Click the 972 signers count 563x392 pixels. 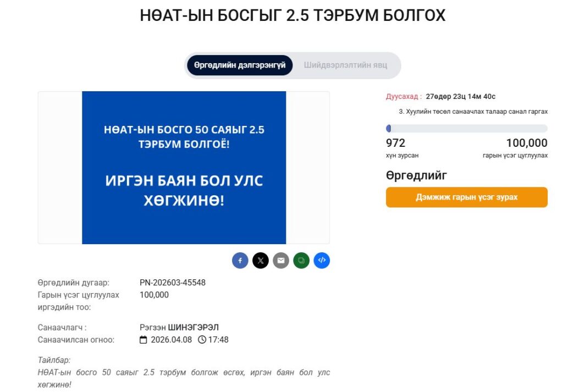click(x=396, y=143)
